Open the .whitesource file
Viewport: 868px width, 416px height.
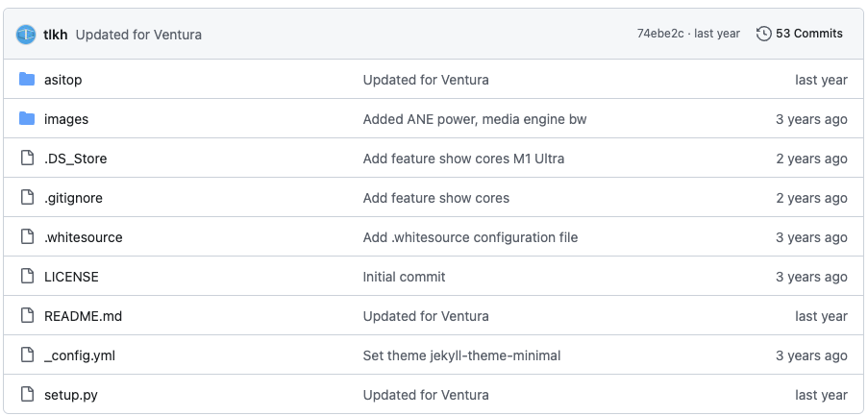84,237
